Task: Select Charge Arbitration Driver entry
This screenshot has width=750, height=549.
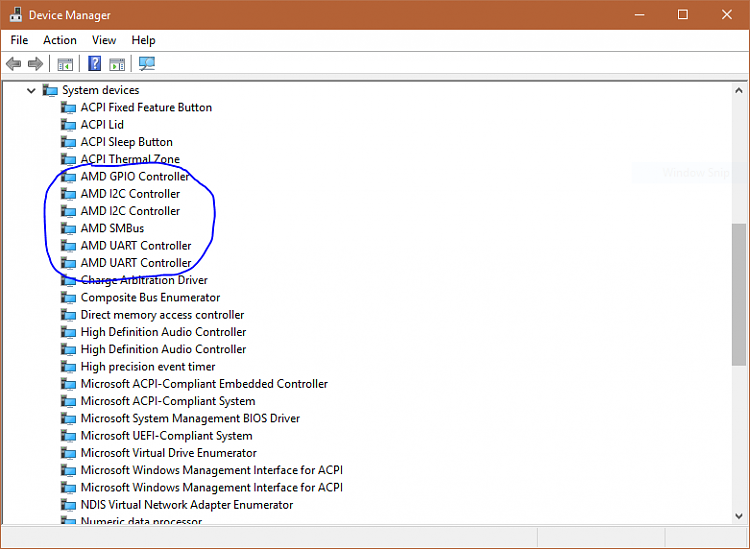Action: pos(144,280)
